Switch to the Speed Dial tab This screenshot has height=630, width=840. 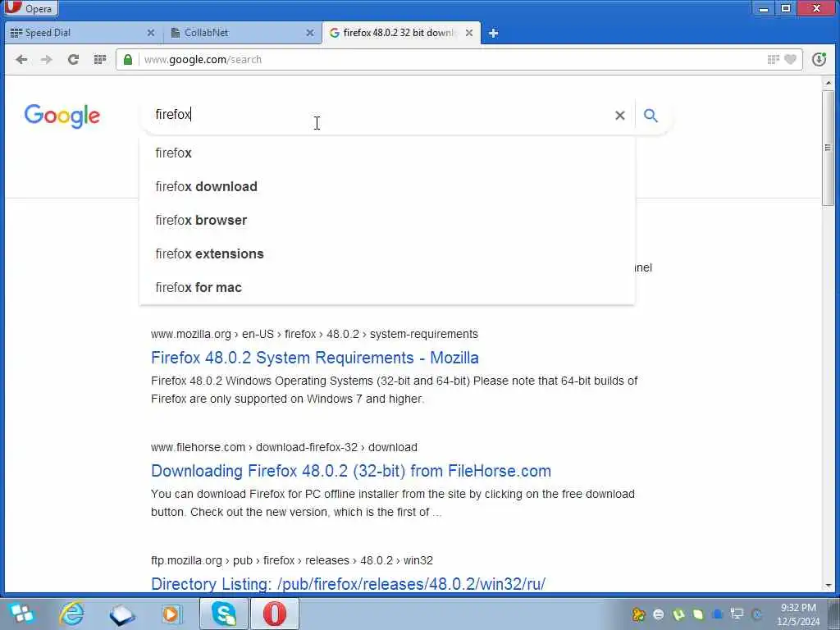(82, 33)
